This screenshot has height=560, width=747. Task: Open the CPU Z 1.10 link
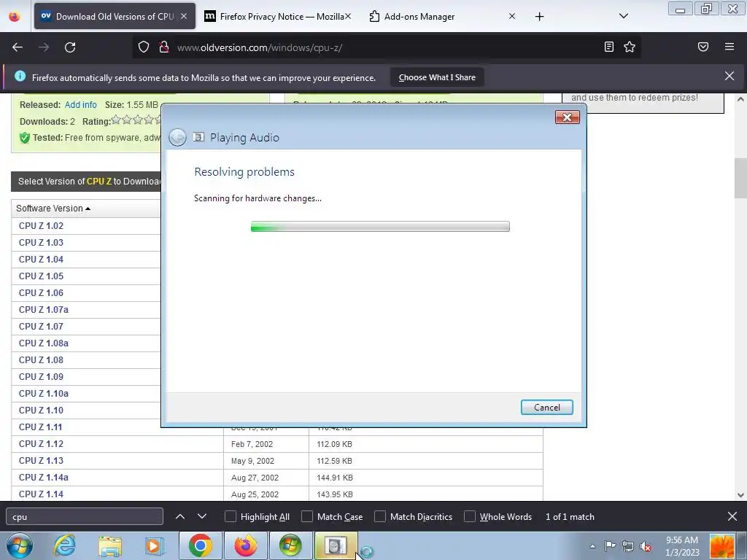41,410
